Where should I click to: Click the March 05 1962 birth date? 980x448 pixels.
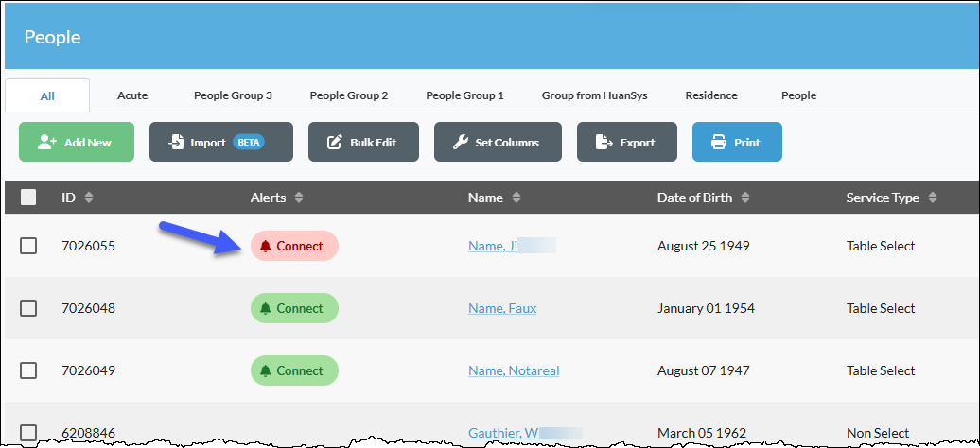702,432
